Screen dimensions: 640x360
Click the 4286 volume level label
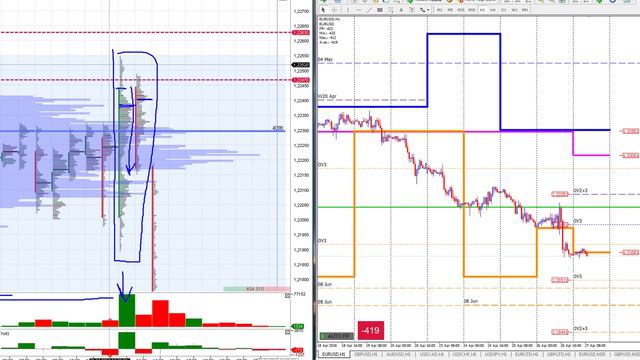(x=278, y=128)
